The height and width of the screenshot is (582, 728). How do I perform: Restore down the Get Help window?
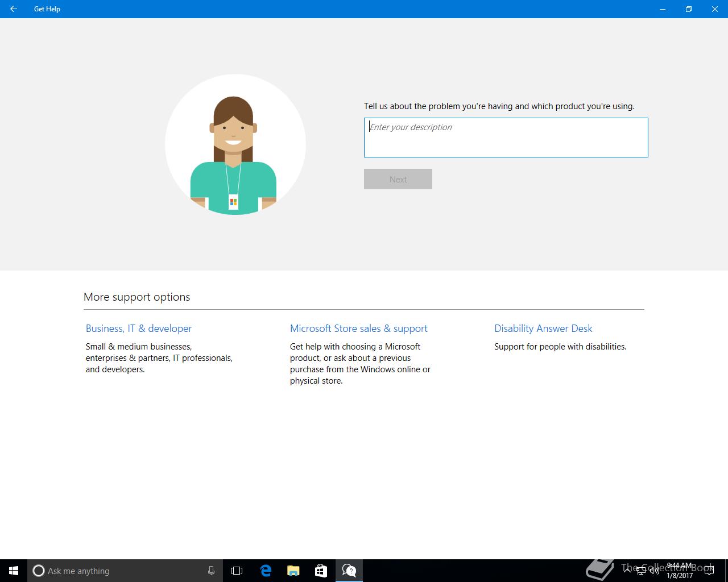pos(689,9)
